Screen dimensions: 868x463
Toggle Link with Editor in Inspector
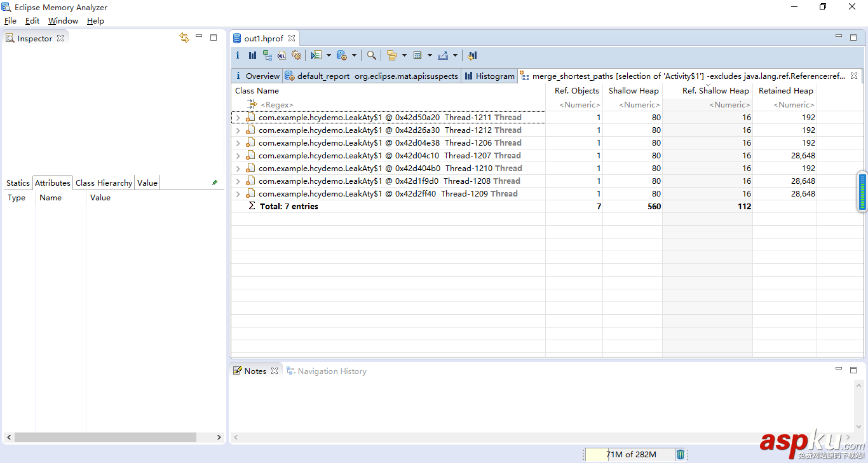(x=184, y=38)
